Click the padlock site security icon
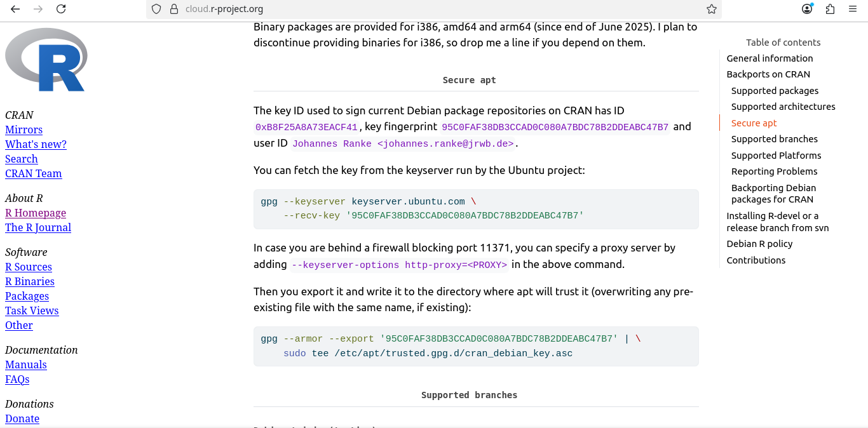This screenshot has width=868, height=428. pyautogui.click(x=173, y=9)
